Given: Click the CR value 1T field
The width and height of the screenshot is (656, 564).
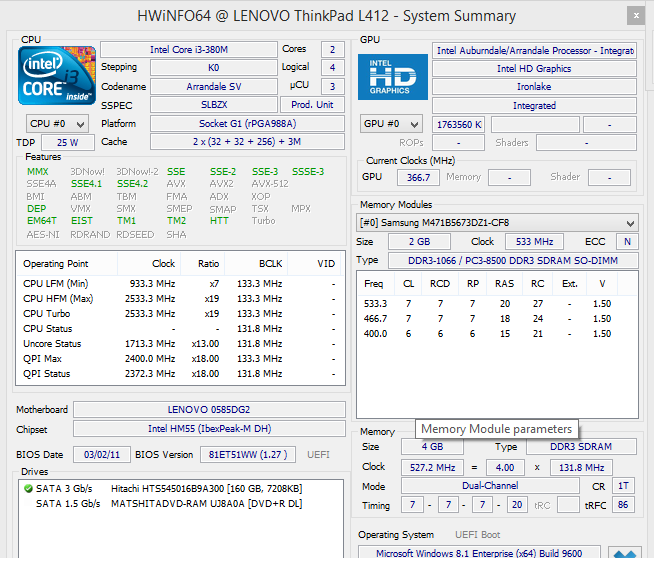Looking at the screenshot, I should (x=623, y=486).
